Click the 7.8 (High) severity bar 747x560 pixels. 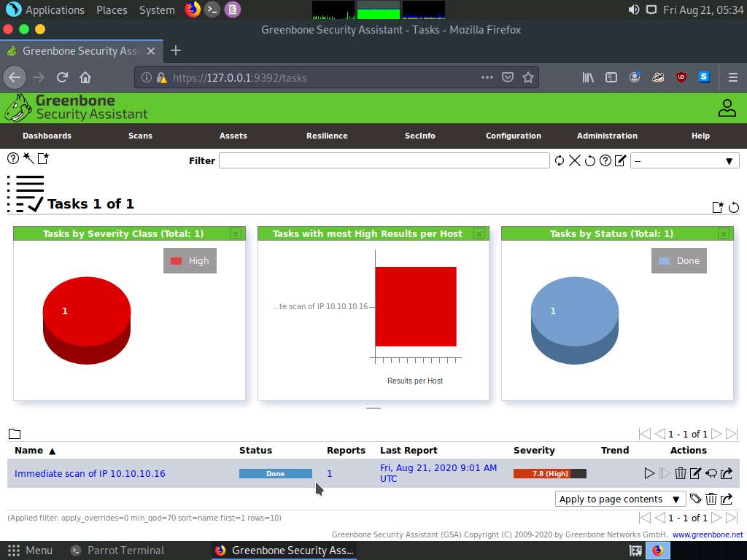pos(550,473)
